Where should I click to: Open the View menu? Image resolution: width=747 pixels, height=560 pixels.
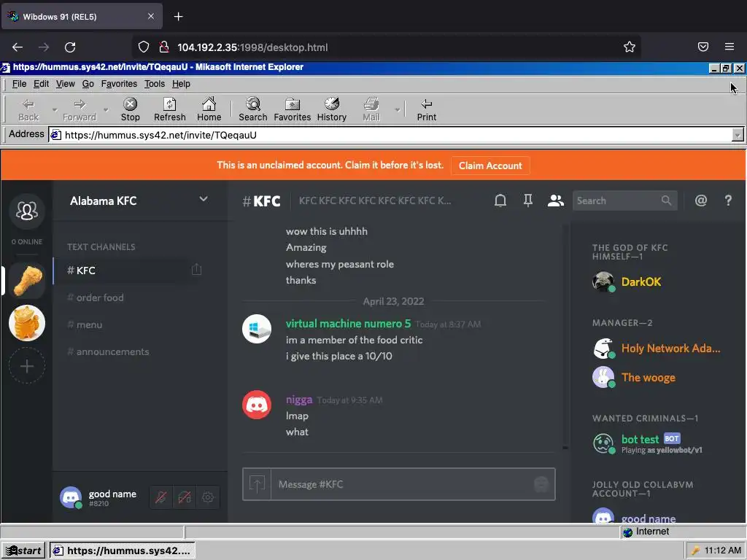[x=65, y=84]
